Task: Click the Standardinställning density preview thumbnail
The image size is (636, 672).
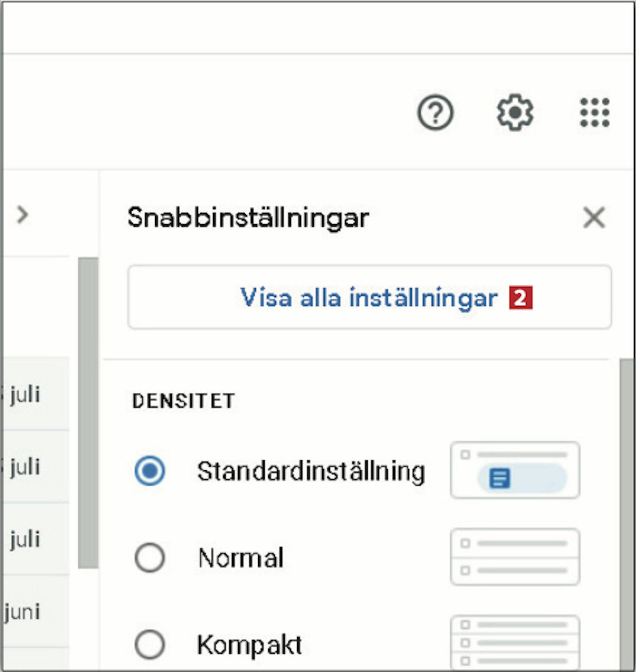Action: pos(515,470)
